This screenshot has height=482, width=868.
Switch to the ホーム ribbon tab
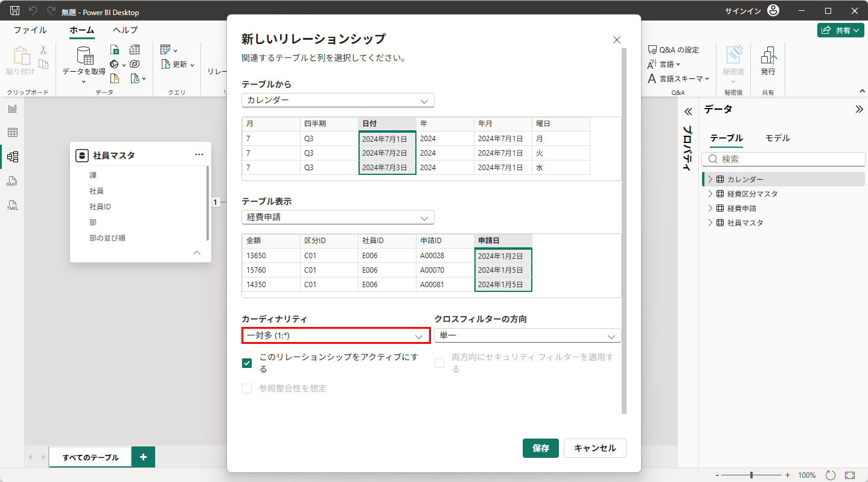(x=81, y=30)
